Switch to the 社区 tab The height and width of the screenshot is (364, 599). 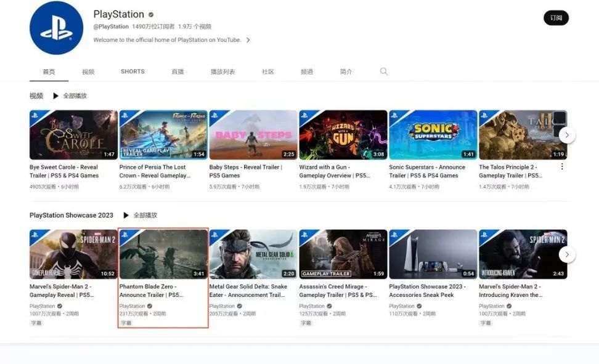(268, 72)
